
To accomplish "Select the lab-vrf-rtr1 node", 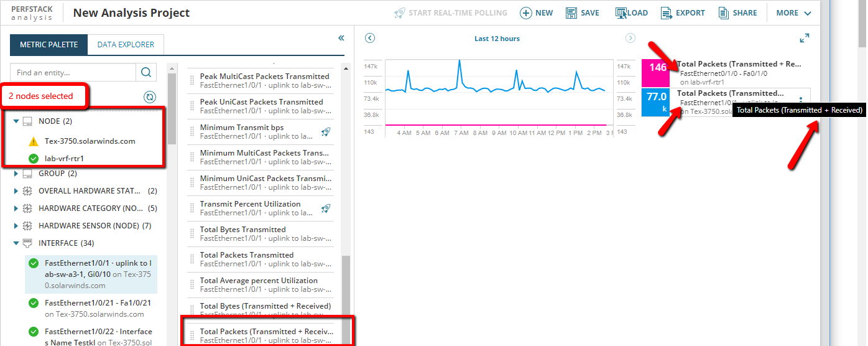I will click(x=64, y=159).
